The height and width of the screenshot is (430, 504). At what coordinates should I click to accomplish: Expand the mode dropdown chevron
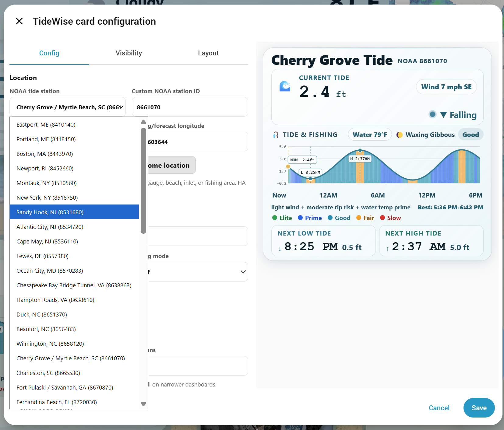coord(243,272)
